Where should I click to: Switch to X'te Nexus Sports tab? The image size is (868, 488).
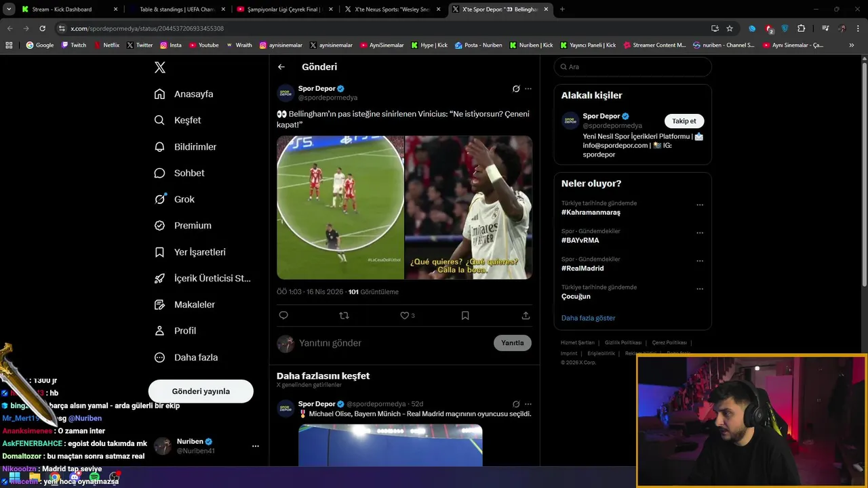[392, 9]
